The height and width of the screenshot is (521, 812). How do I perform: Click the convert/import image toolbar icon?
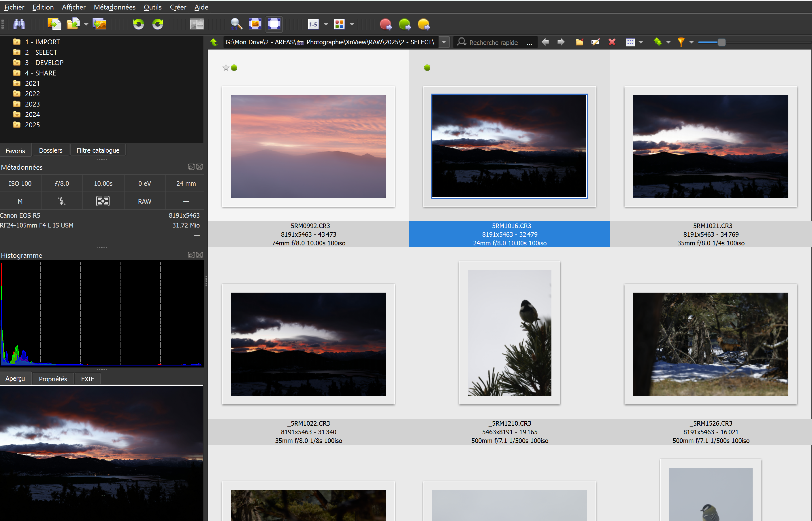(54, 24)
